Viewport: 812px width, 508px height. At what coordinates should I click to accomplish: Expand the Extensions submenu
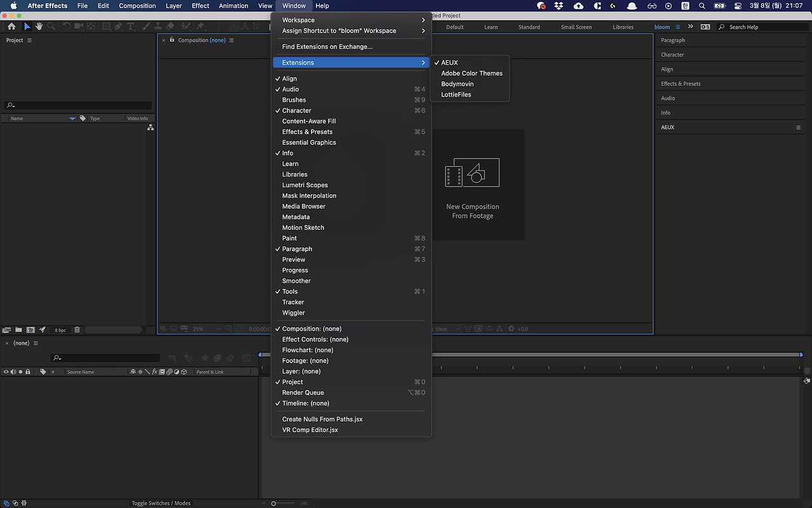coord(351,63)
